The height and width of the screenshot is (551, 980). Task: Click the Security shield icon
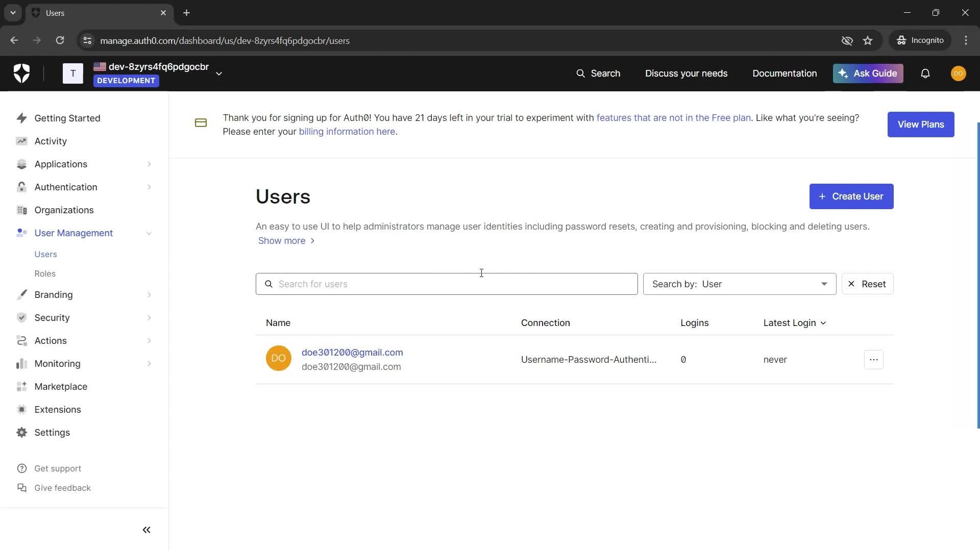[21, 317]
